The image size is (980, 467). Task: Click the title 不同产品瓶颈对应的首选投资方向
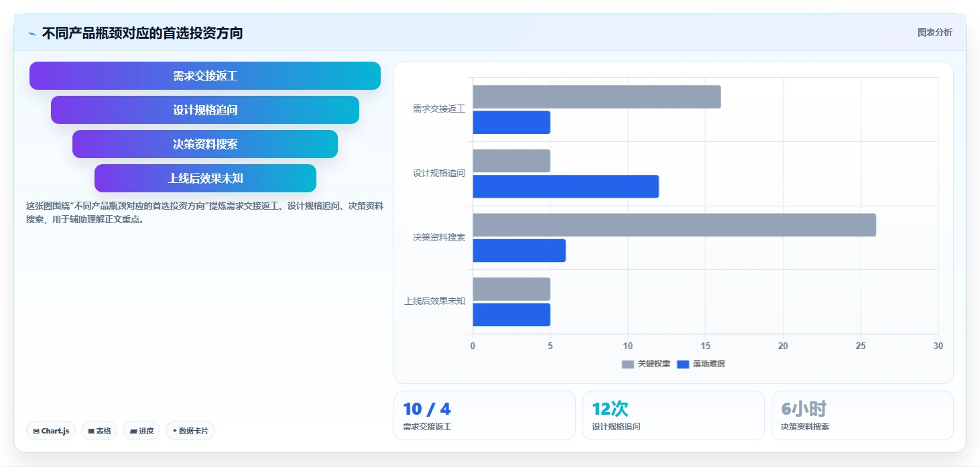pos(142,33)
